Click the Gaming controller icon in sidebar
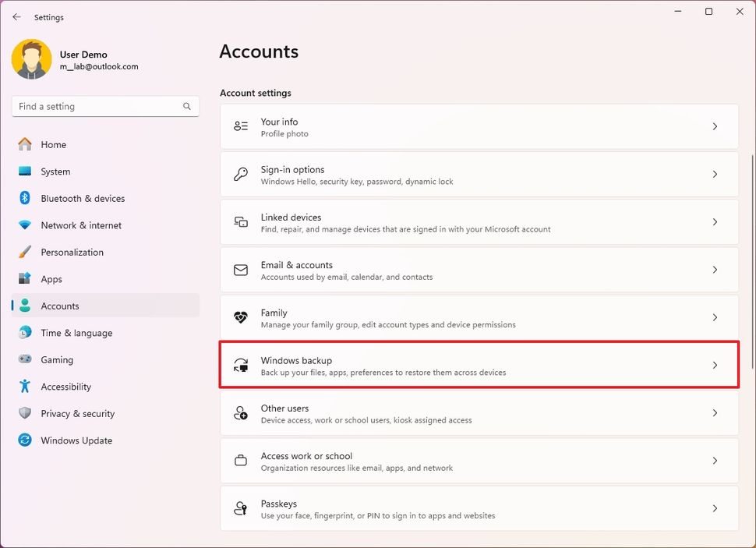 [24, 359]
